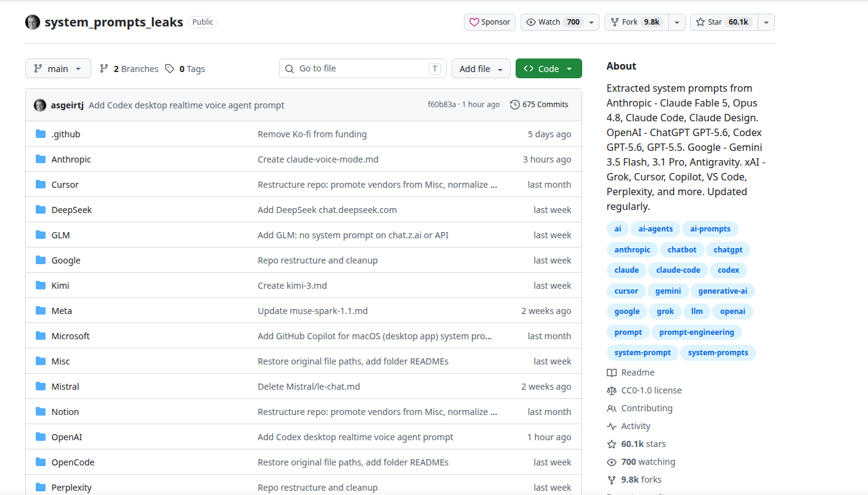Click the Notion folder icon

41,412
